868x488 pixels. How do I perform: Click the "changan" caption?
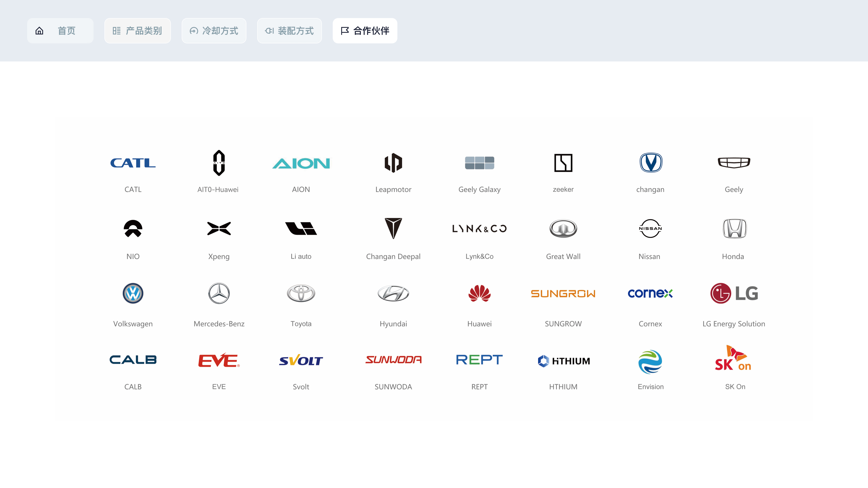click(650, 190)
